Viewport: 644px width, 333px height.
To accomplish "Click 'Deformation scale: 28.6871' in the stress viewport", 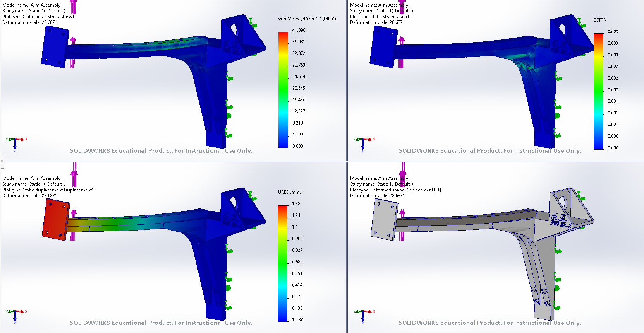I will click(29, 22).
